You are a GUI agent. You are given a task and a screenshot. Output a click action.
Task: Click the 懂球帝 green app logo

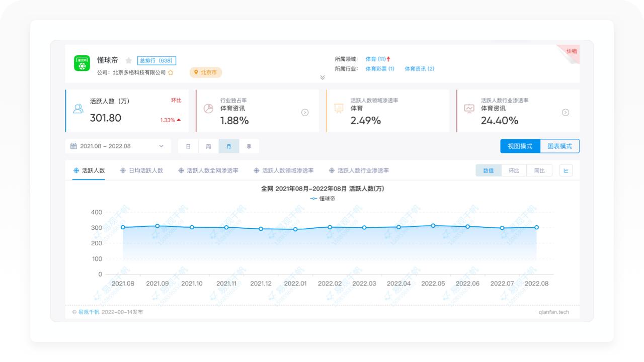pyautogui.click(x=82, y=63)
